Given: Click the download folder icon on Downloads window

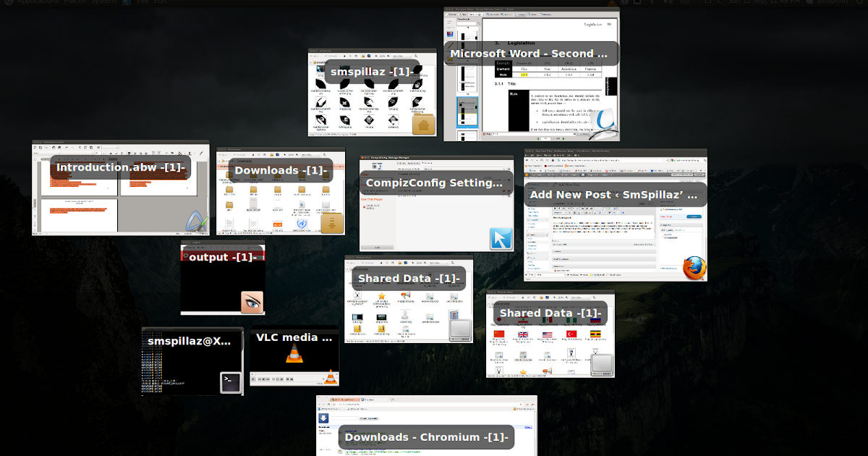Looking at the screenshot, I should click(x=331, y=223).
